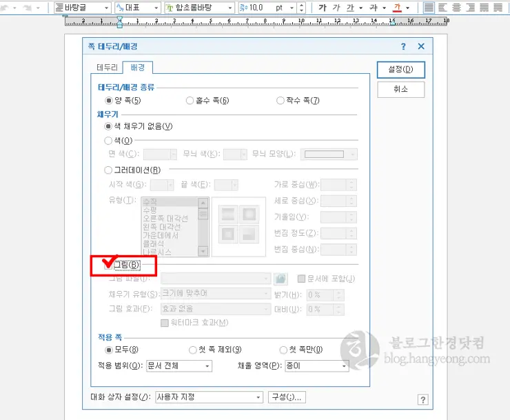Screen dimensions: 510x420
Task: Open the 채우기 유형 크기에 맞추어 dropdown
Action: click(216, 294)
